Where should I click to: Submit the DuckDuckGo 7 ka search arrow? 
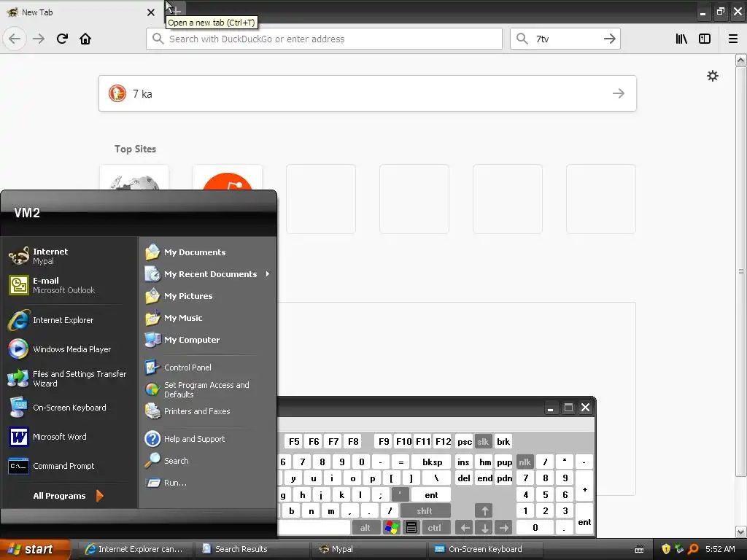(619, 93)
